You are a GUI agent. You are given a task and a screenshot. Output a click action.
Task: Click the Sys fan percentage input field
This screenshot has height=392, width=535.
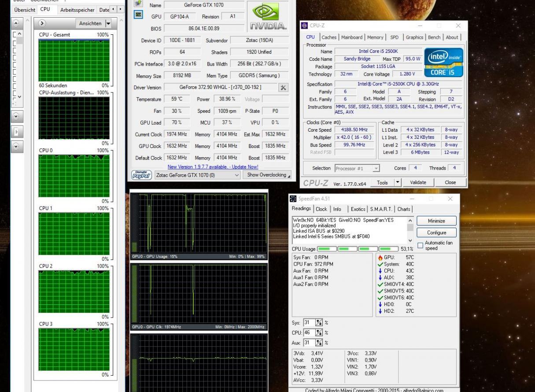click(309, 323)
